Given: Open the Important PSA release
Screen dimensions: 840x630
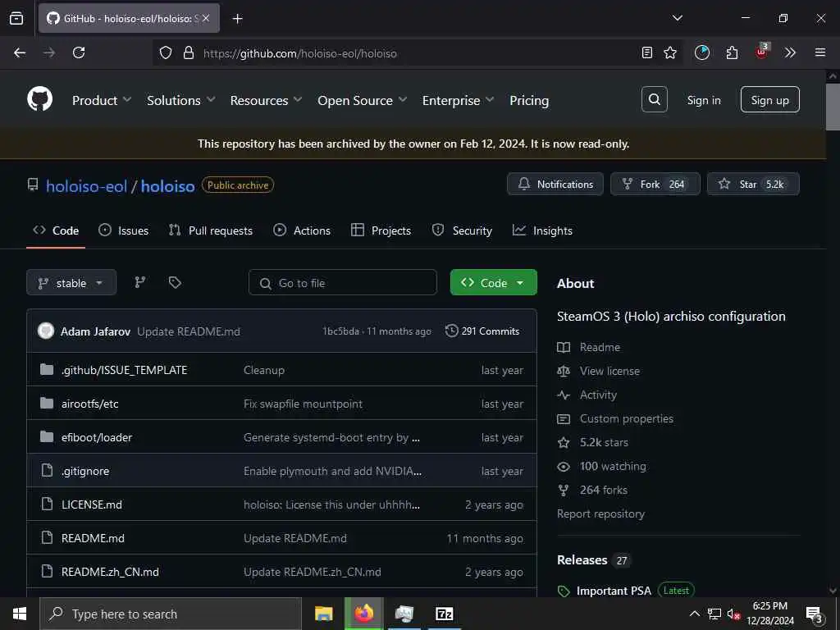Looking at the screenshot, I should pos(614,591).
